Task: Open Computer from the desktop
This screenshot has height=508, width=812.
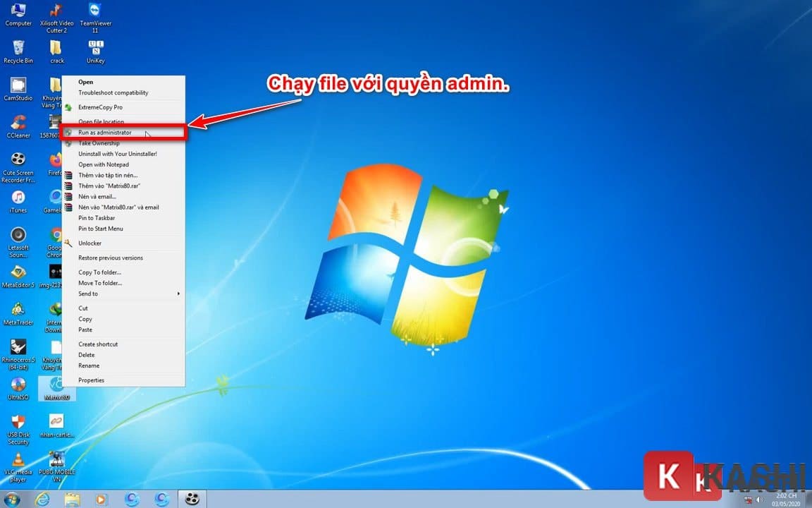Action: pyautogui.click(x=17, y=13)
